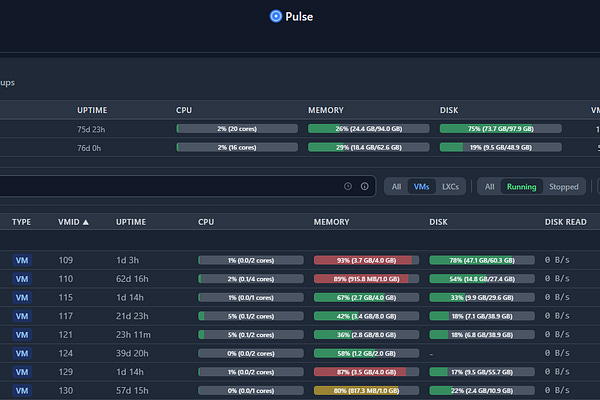Click disk bar 54% (14.8 GB/27.4 GB)
This screenshot has width=600, height=400.
[x=482, y=279]
